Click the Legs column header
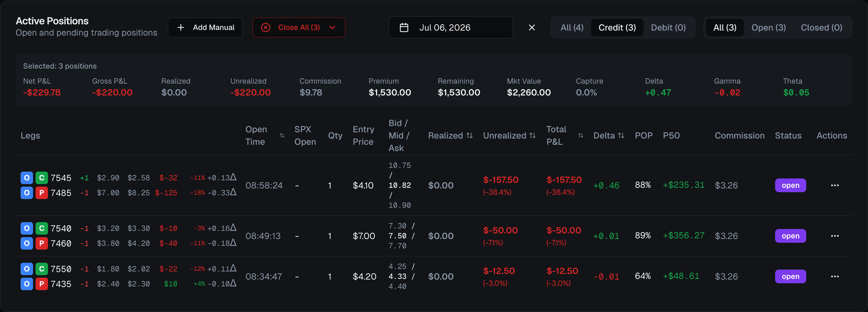The image size is (868, 312). pyautogui.click(x=30, y=136)
